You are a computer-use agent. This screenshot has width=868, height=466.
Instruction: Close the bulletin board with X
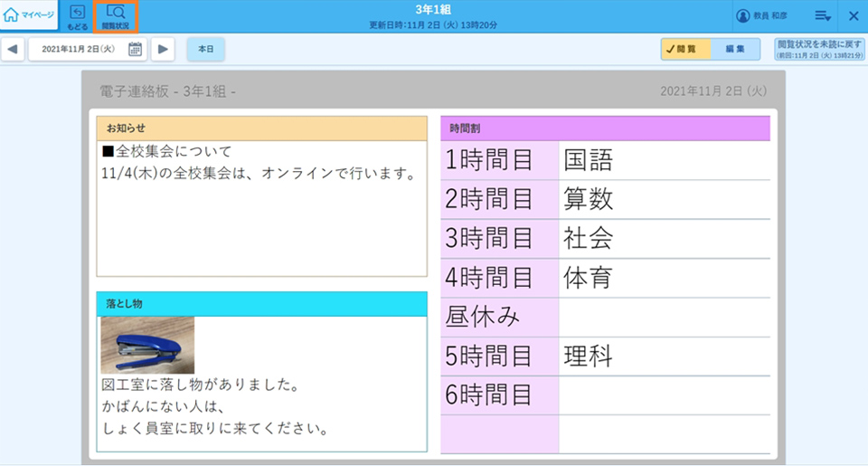(x=853, y=16)
